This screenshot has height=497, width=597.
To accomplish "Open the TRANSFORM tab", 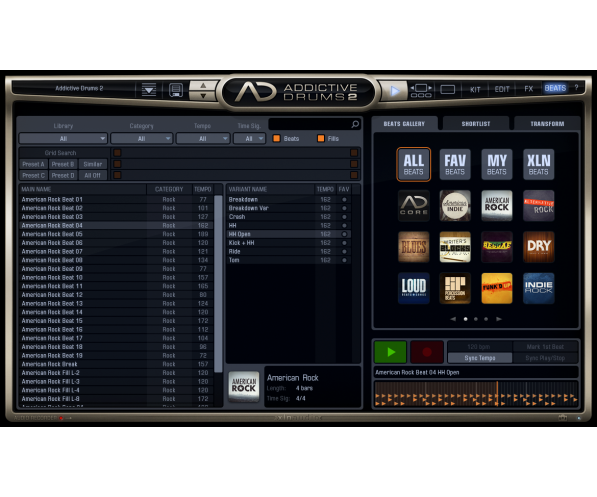I will pos(547,124).
